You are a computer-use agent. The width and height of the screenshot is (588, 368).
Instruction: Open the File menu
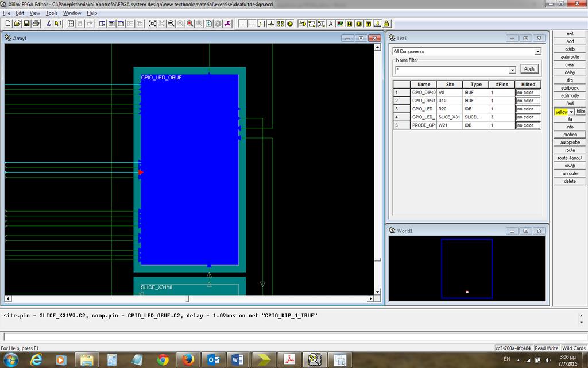[6, 13]
